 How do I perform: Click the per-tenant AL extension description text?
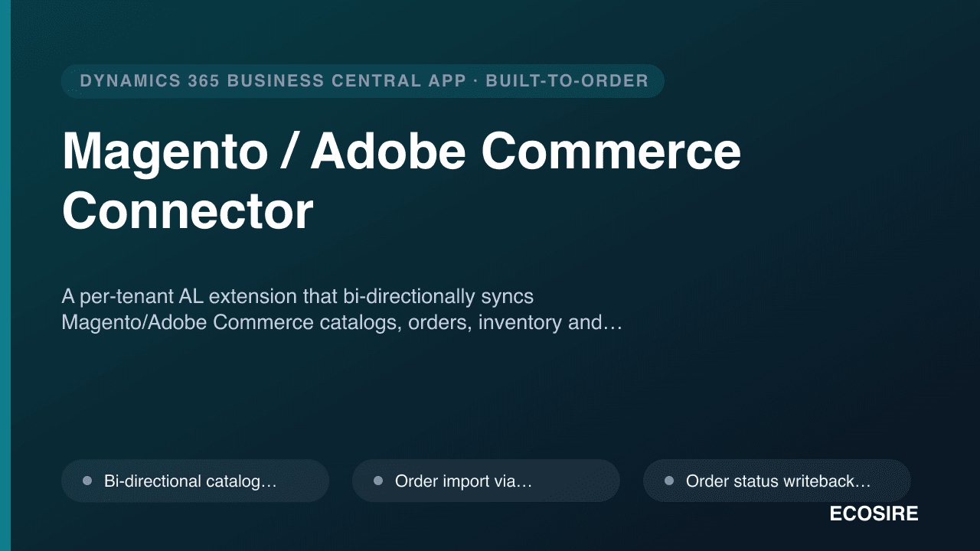pos(341,309)
